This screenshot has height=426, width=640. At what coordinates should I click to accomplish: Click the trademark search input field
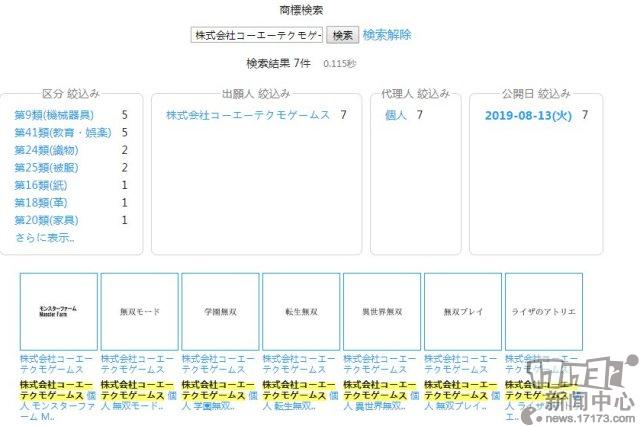[257, 35]
